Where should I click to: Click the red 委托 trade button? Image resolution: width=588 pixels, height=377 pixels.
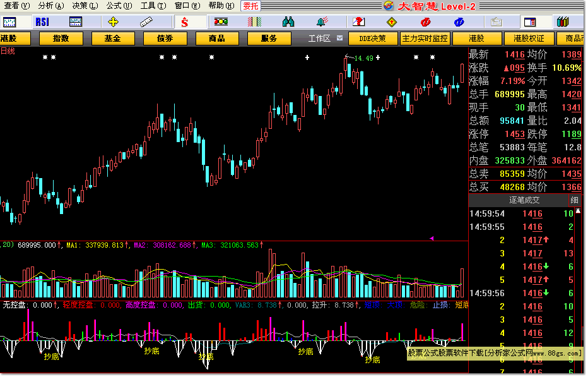[x=250, y=6]
